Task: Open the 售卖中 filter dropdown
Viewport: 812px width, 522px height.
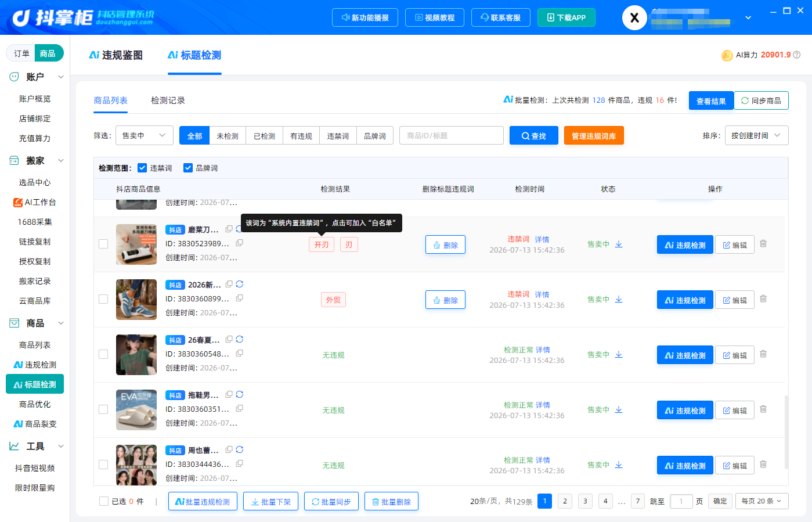Action: point(145,135)
